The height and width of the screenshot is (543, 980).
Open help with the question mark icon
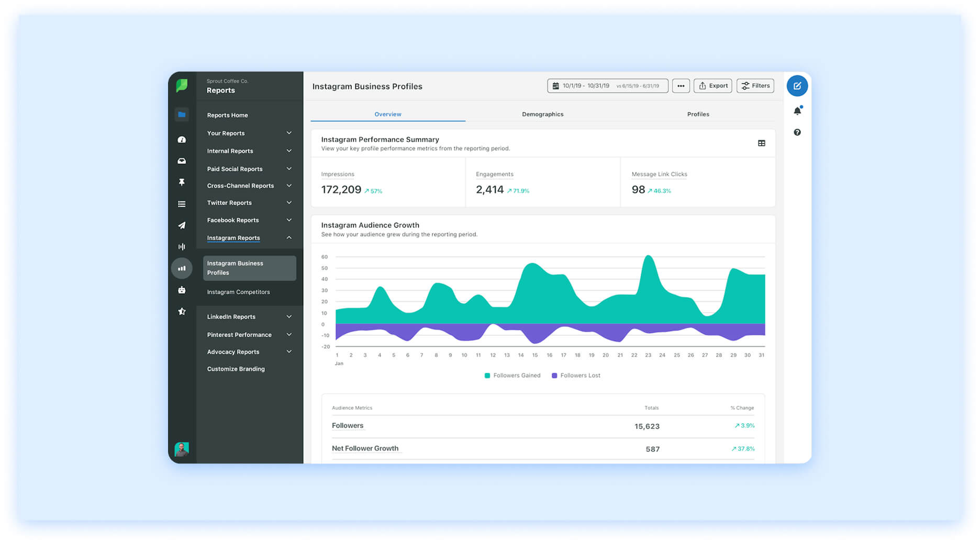tap(797, 132)
